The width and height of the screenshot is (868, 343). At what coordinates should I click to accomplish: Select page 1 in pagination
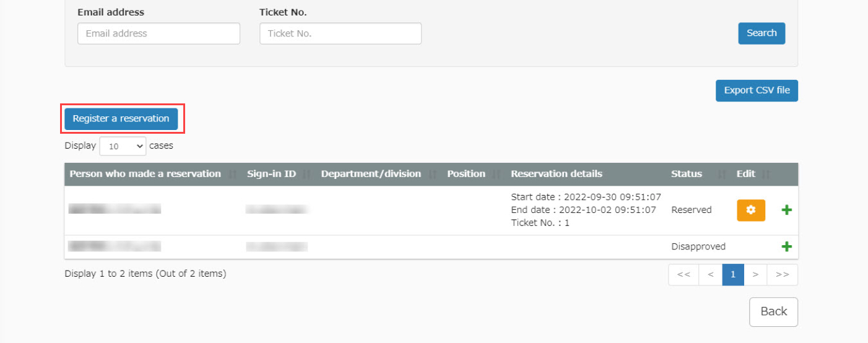click(733, 274)
